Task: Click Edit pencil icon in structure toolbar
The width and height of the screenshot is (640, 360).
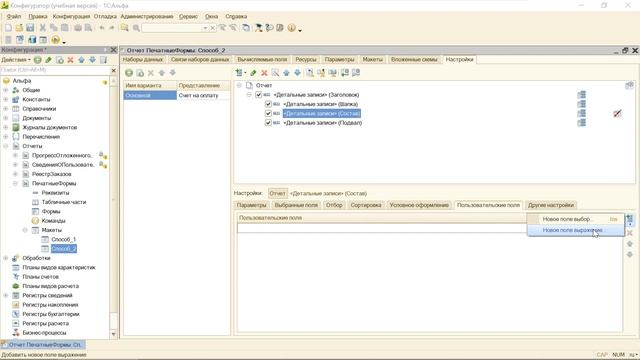Action: coord(253,73)
